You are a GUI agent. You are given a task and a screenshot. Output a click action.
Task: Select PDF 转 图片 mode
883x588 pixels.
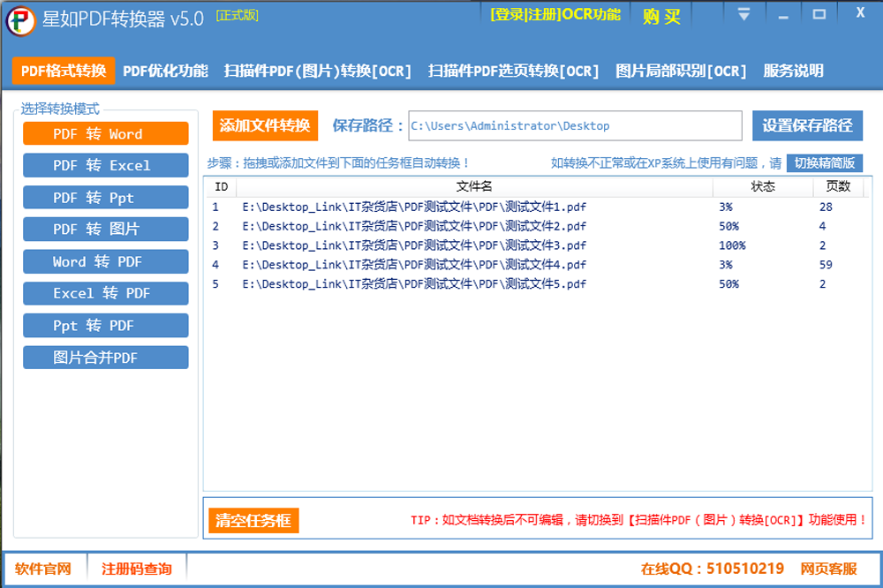coord(106,230)
